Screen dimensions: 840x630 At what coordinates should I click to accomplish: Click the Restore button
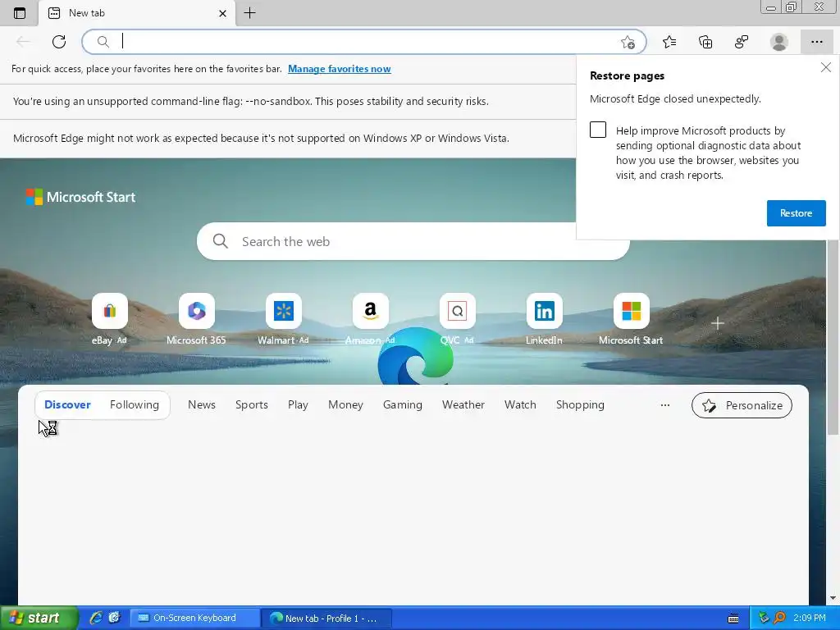(796, 213)
